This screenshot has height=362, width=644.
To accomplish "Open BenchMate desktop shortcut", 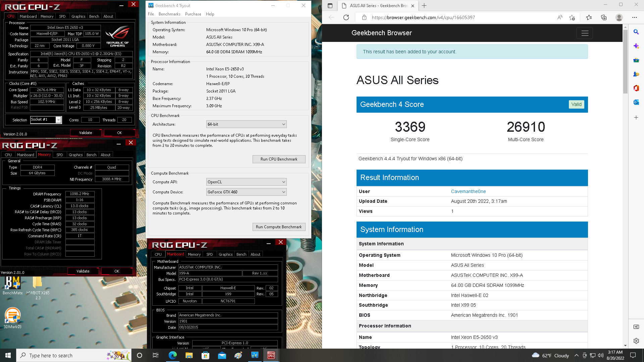I will [x=13, y=285].
